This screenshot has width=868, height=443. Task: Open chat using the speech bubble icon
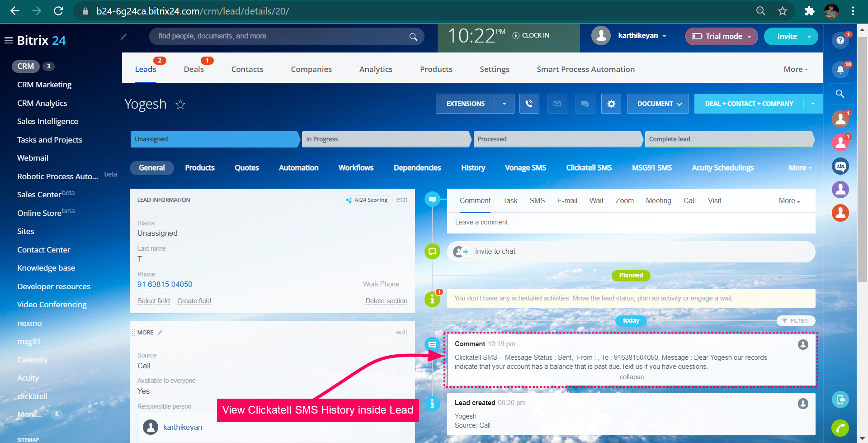coord(585,104)
